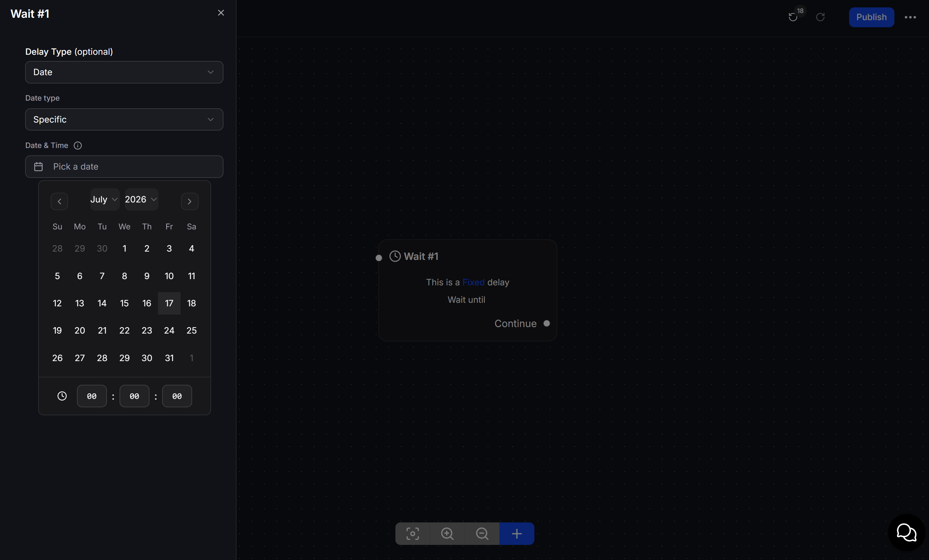Select the greyed-out August 1 day
This screenshot has width=929, height=560.
click(191, 358)
